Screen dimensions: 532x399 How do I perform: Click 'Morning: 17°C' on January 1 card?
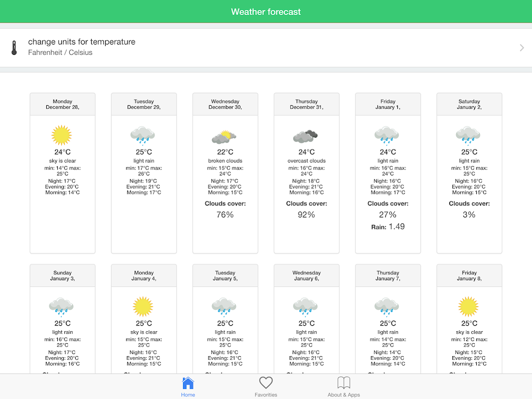click(x=388, y=193)
